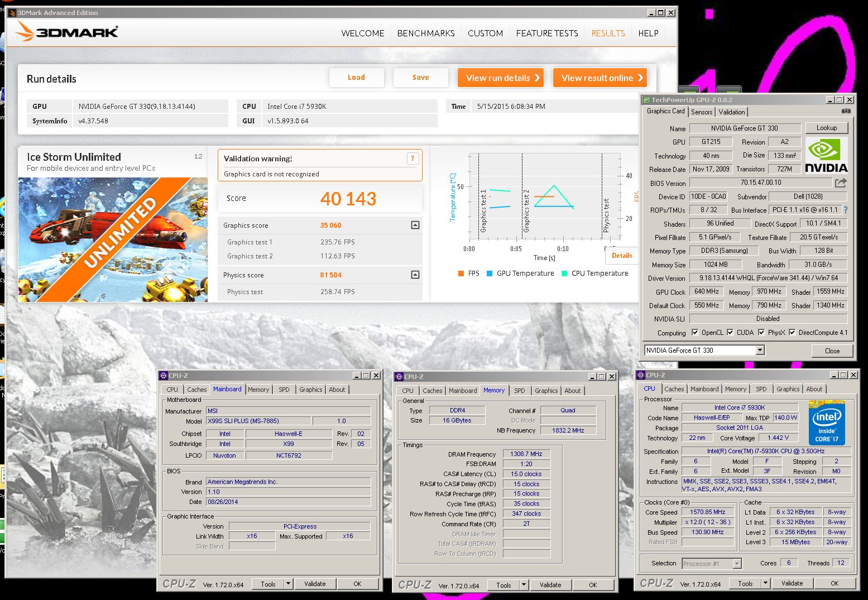Switch to CUSTOM tab in 3DMark
This screenshot has height=600, width=868.
[x=486, y=33]
